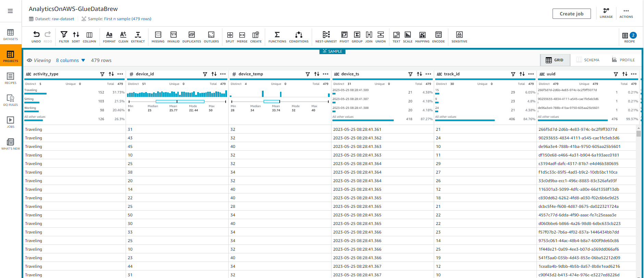This screenshot has width=644, height=278.
Task: Open the Clean transform menu
Action: coord(123,37)
